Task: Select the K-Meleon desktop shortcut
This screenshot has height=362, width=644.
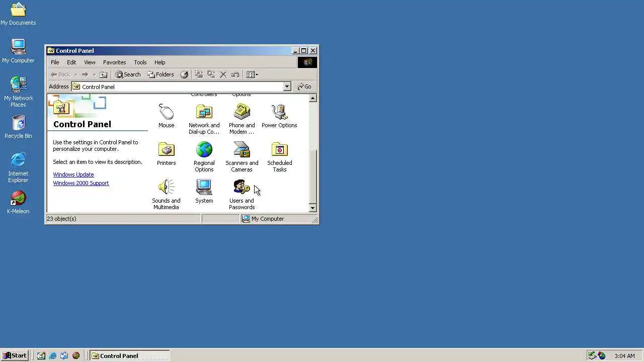Action: [18, 202]
